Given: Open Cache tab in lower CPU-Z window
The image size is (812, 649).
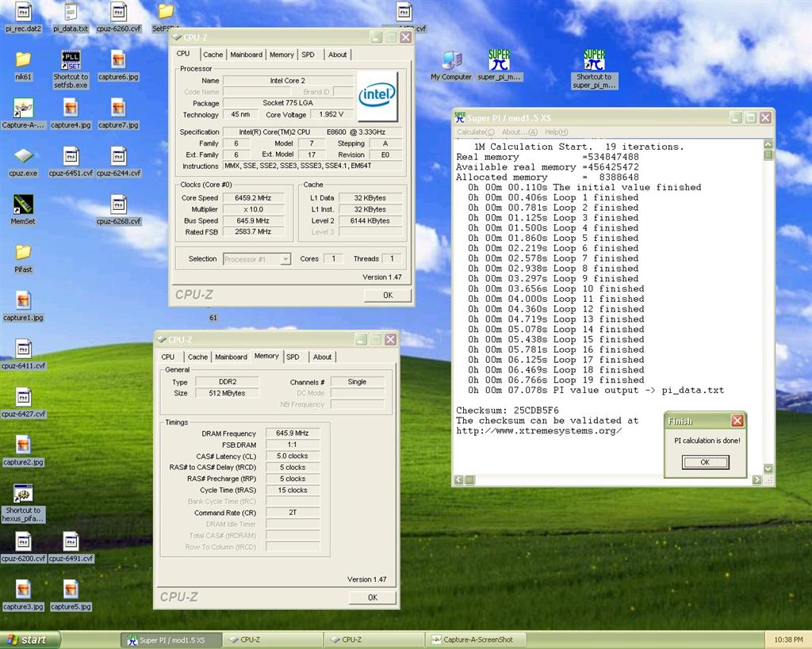Looking at the screenshot, I should [x=197, y=357].
